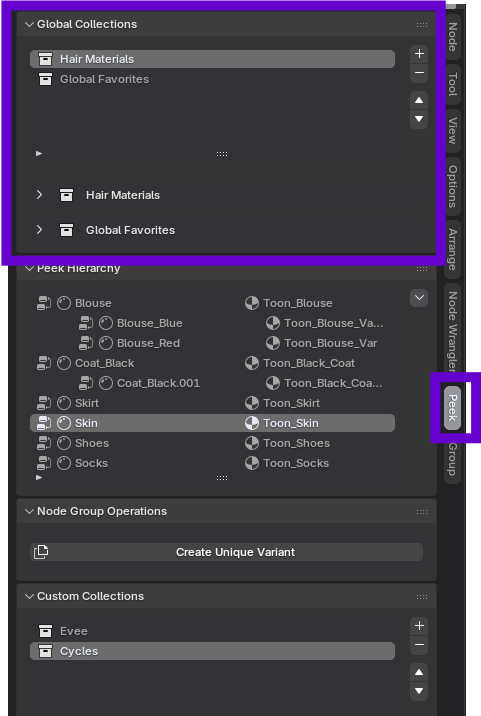The width and height of the screenshot is (481, 716).
Task: Click Create Unique Variant button
Action: (x=227, y=552)
